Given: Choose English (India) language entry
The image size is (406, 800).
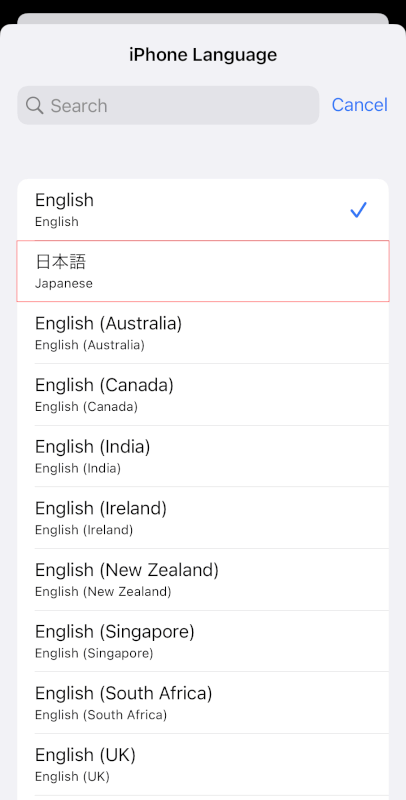Looking at the screenshot, I should [203, 457].
